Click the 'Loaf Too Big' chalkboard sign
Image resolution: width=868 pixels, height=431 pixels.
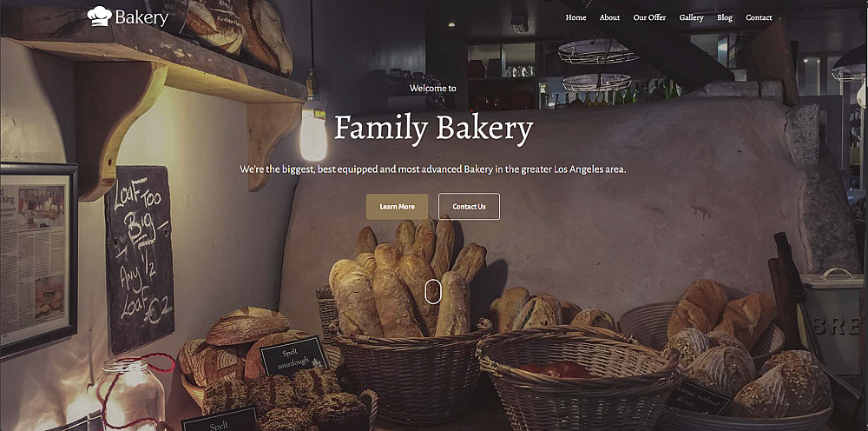(139, 259)
